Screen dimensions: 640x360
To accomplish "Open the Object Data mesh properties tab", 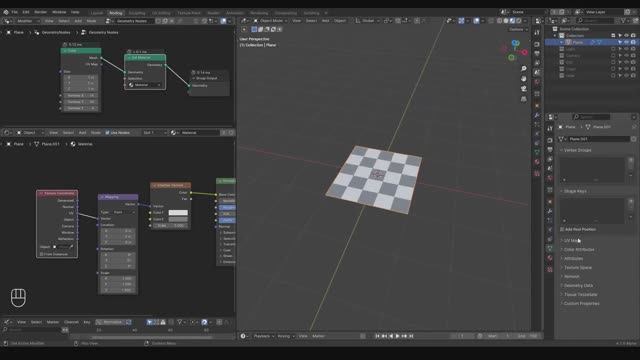I will [550, 248].
